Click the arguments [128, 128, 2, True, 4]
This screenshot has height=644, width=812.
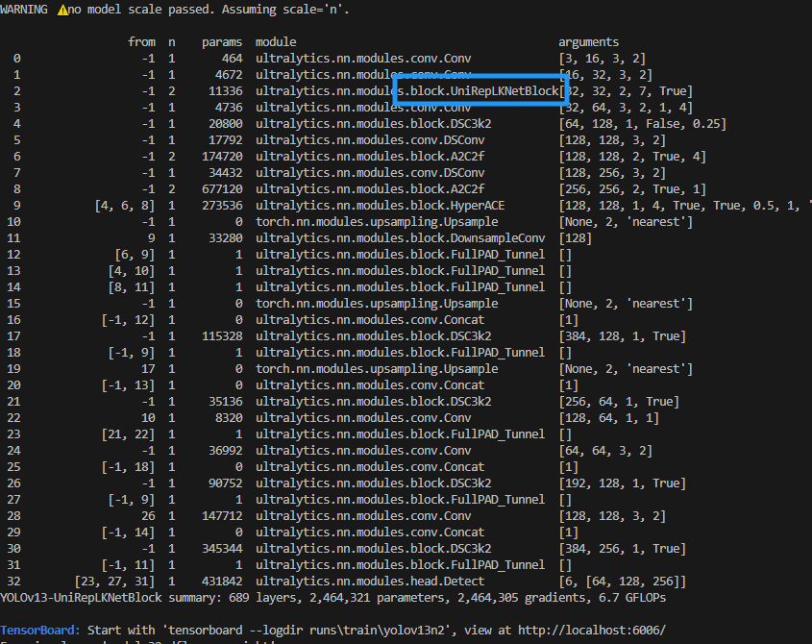pyautogui.click(x=632, y=157)
